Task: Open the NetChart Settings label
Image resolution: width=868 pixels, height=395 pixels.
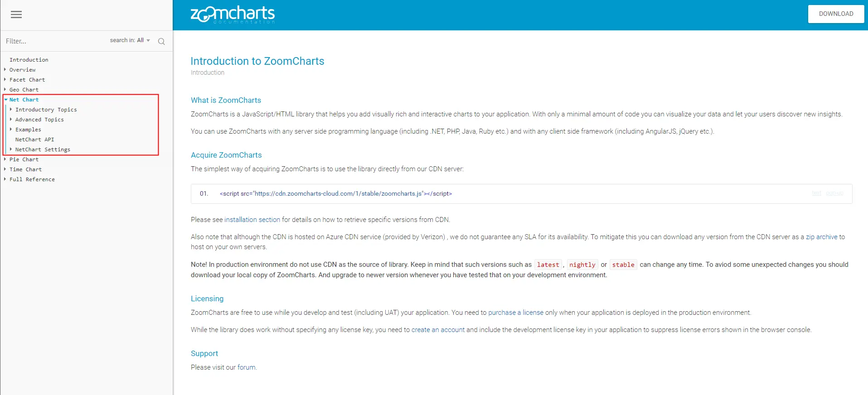Action: 43,149
